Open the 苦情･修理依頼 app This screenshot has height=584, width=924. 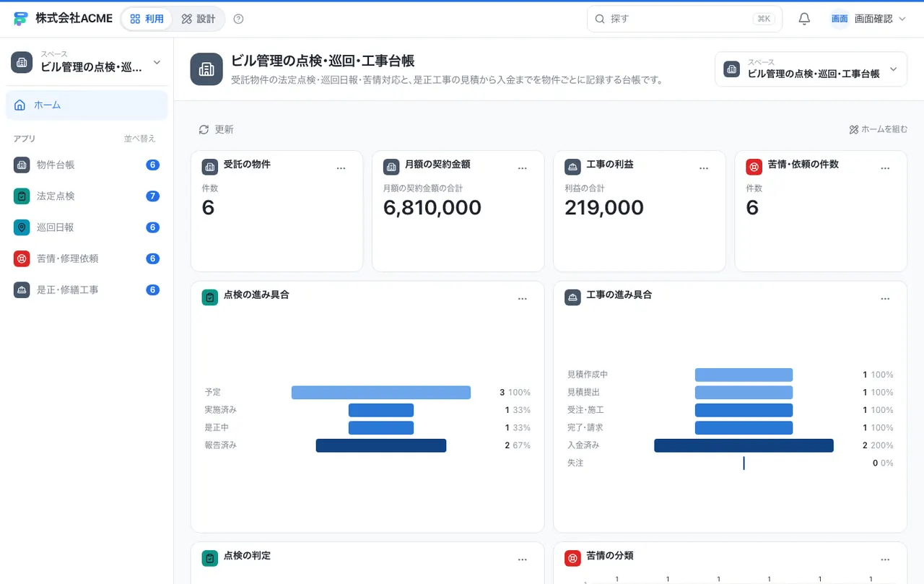[x=87, y=258]
